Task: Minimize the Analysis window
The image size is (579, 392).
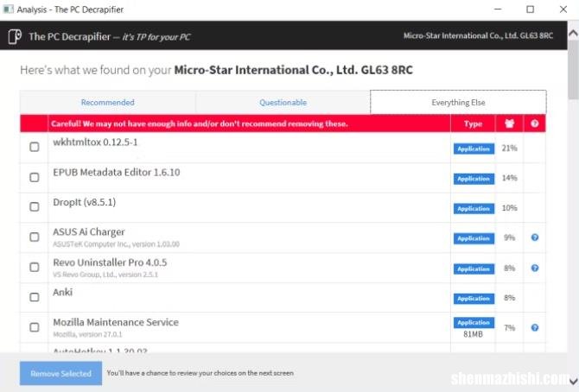Action: (x=498, y=9)
